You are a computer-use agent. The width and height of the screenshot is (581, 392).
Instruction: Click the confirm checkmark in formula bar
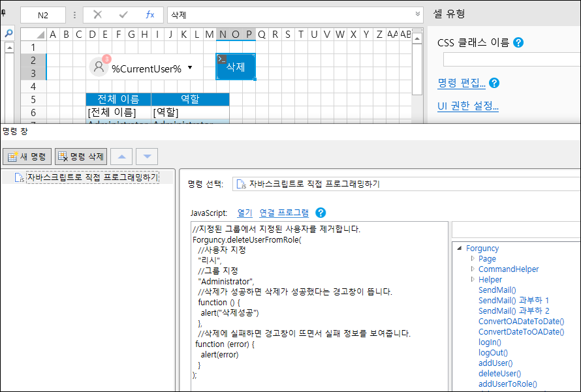pyautogui.click(x=123, y=14)
